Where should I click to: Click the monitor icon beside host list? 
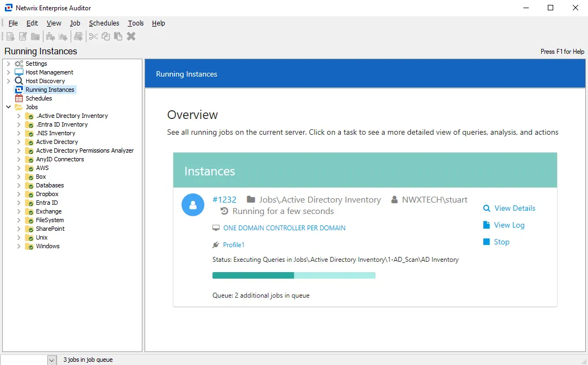(x=216, y=228)
